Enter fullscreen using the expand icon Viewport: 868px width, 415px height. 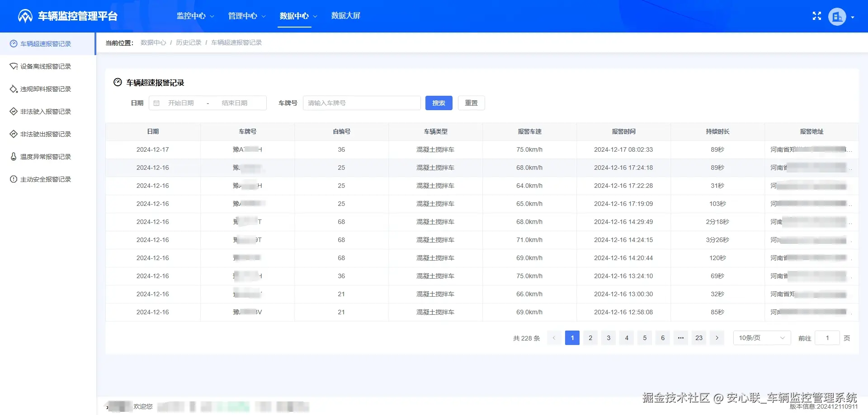tap(816, 16)
